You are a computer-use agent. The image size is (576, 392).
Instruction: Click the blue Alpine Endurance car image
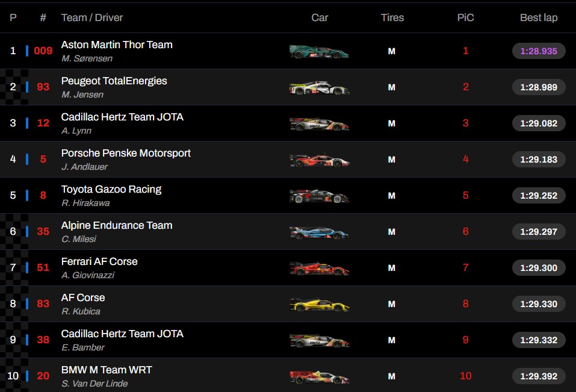pyautogui.click(x=319, y=232)
